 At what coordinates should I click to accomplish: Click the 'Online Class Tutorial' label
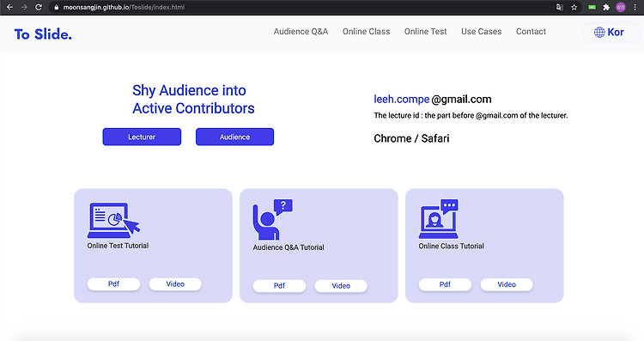tap(451, 247)
